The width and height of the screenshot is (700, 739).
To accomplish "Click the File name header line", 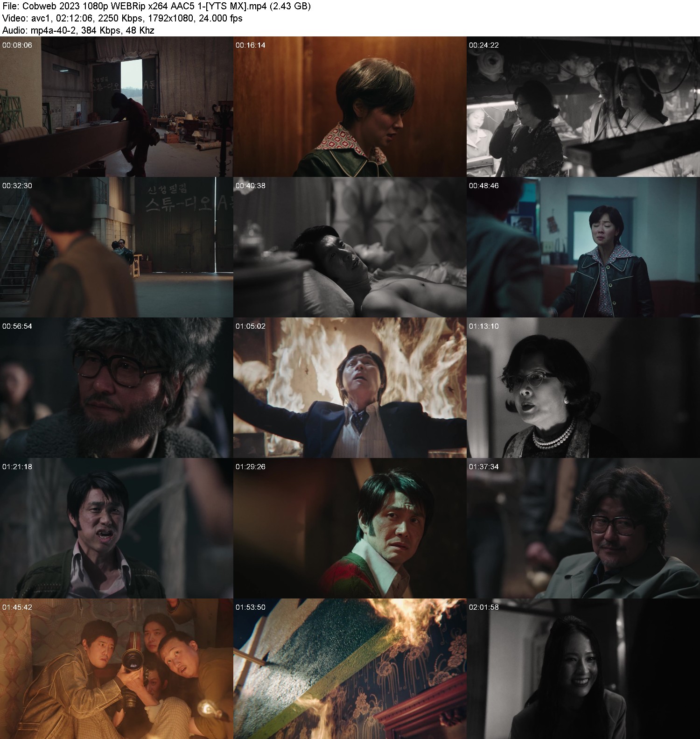I will click(157, 7).
